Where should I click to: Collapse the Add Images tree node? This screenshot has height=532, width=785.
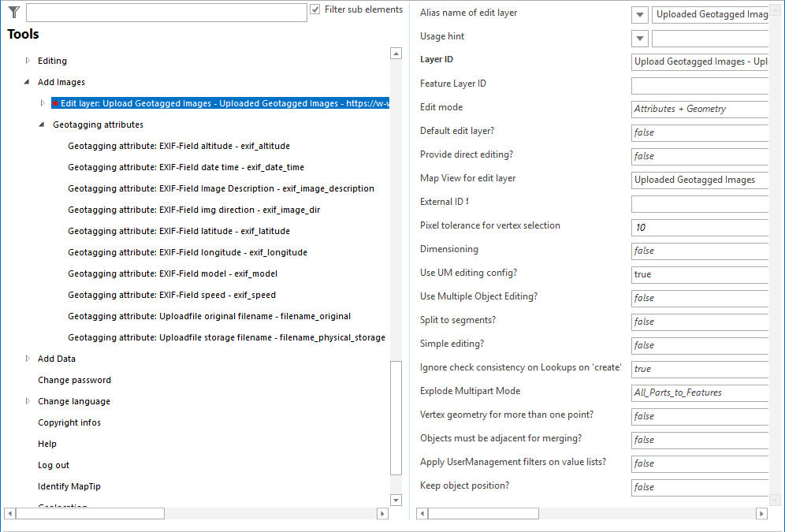tap(28, 82)
